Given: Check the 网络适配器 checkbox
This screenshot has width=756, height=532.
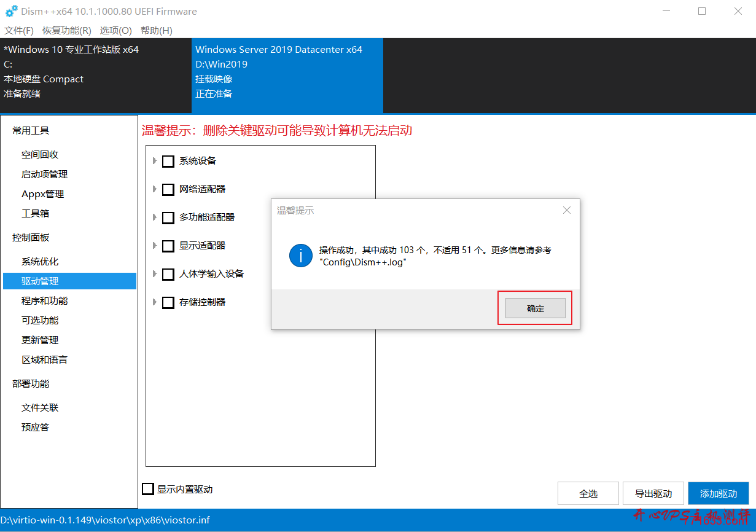Looking at the screenshot, I should 168,189.
